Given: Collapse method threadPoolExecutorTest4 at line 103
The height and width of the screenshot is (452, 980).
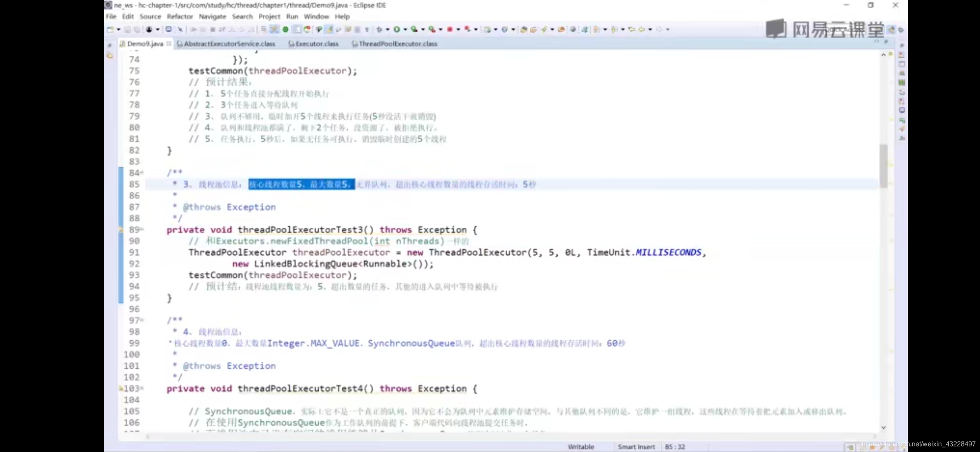Looking at the screenshot, I should pyautogui.click(x=142, y=388).
